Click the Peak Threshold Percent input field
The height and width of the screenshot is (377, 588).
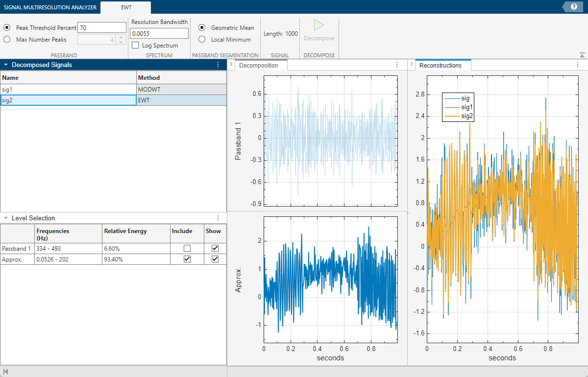click(x=101, y=27)
